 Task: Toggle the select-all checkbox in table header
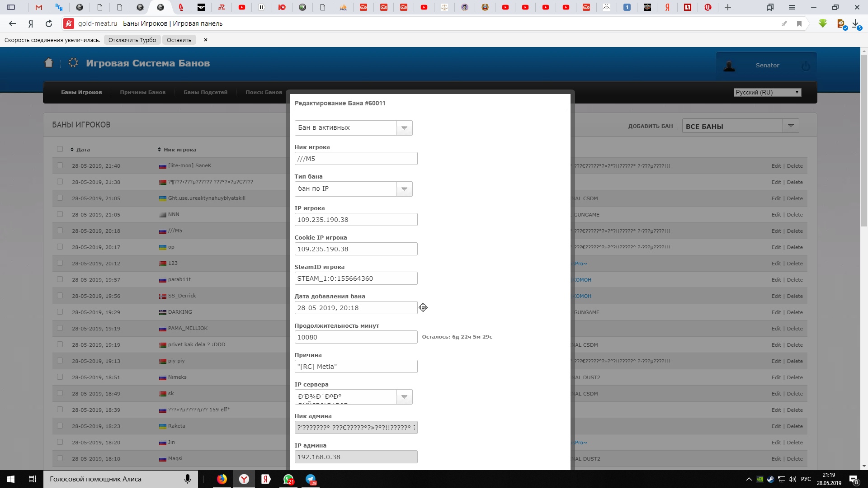60,149
